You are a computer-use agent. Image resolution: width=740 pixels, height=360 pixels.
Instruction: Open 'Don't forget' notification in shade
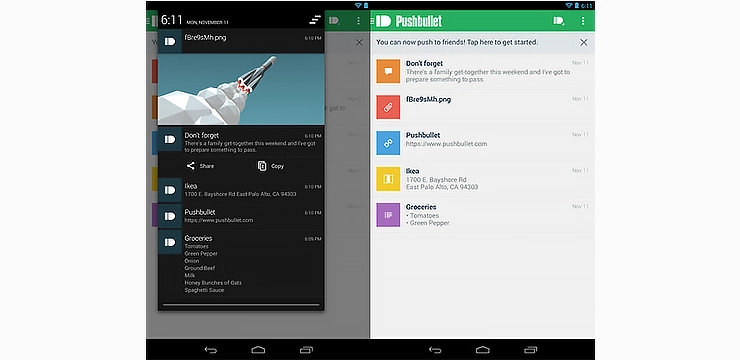tap(241, 142)
